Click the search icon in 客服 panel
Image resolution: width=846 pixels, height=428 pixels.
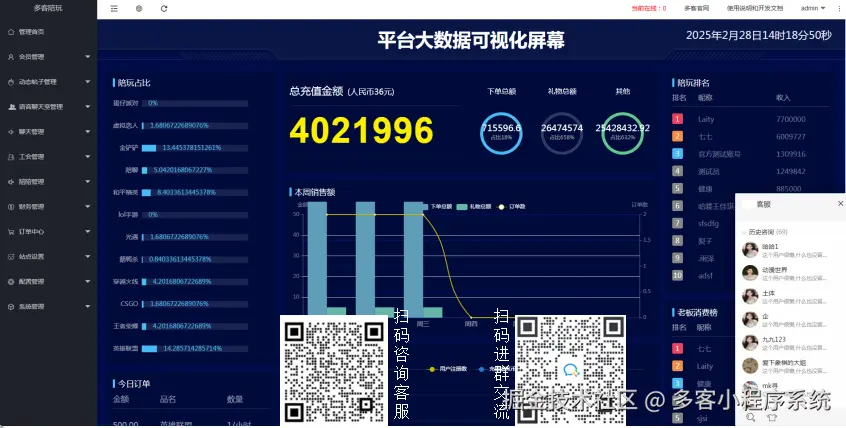click(751, 417)
